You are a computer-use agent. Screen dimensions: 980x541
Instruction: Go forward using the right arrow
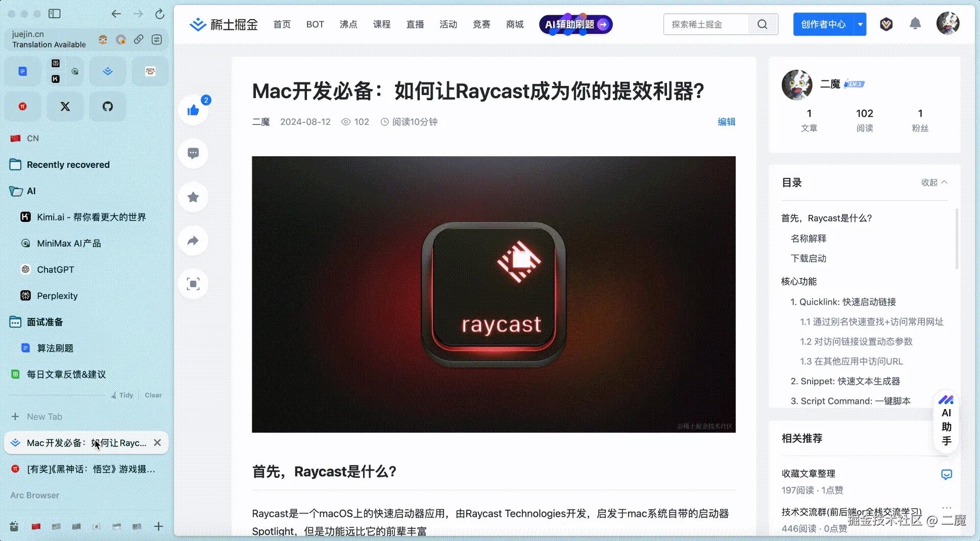[138, 14]
